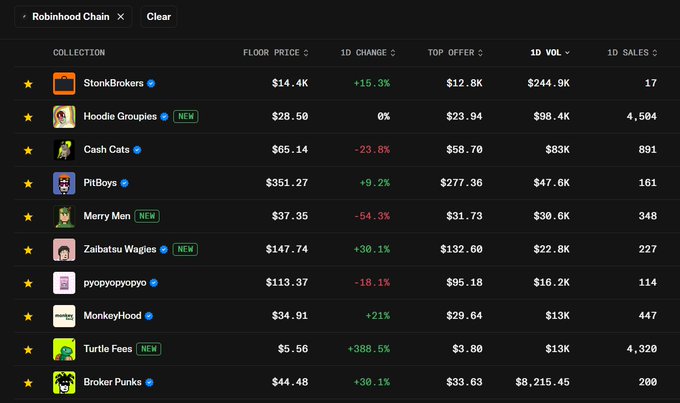Viewport: 680px width, 403px height.
Task: Toggle favorite star for Turtle Fees
Action: pyautogui.click(x=28, y=350)
